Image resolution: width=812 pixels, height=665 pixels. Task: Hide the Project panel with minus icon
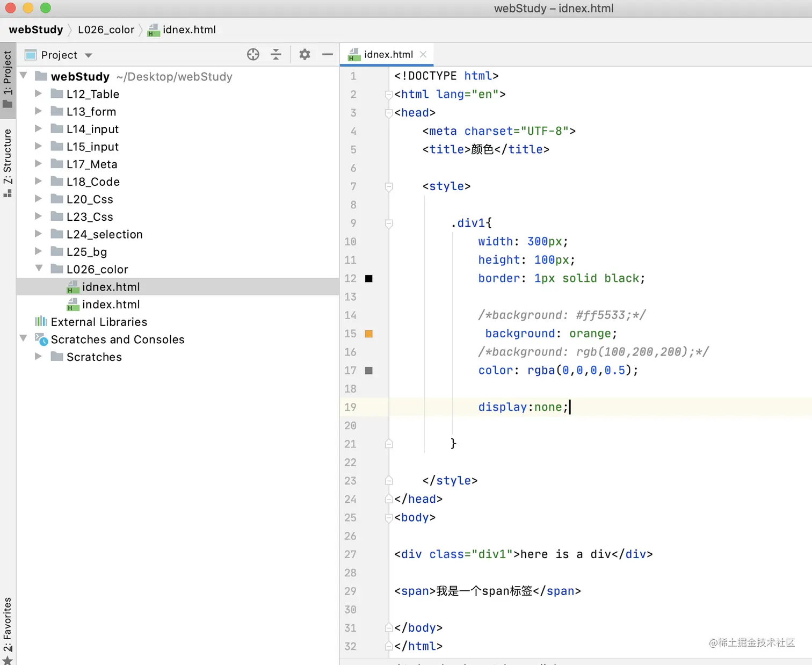pos(327,55)
